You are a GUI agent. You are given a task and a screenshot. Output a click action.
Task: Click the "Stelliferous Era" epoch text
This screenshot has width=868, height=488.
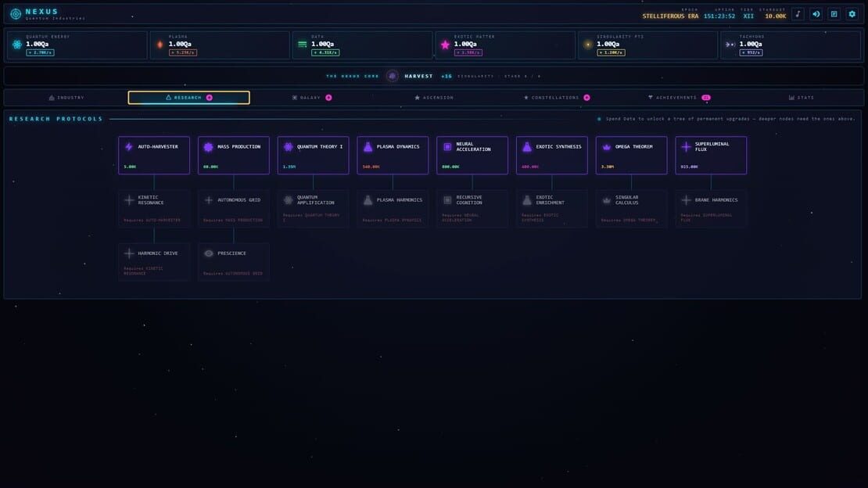(670, 16)
